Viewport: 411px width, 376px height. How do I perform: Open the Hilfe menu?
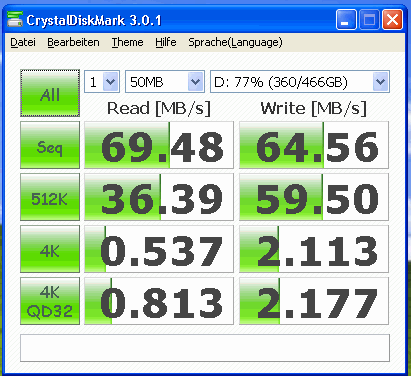166,42
